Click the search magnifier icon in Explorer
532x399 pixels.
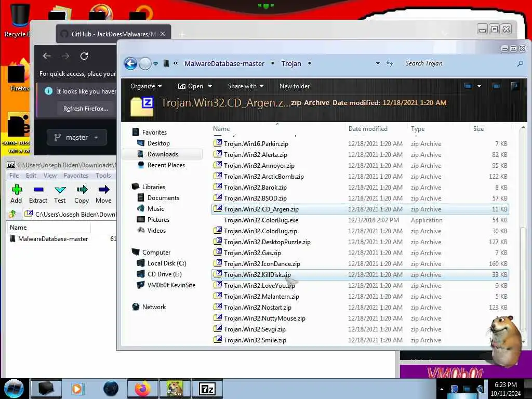(520, 63)
